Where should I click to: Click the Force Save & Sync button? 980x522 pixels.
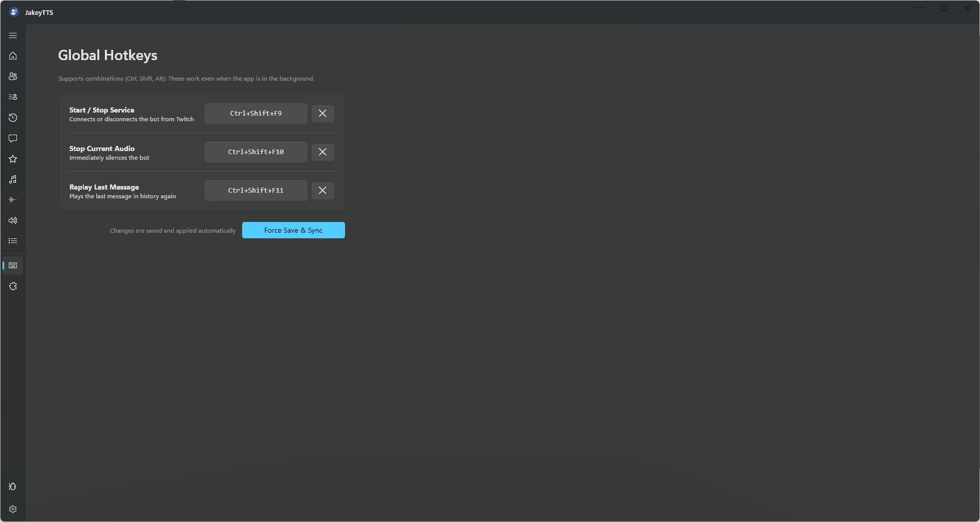pos(294,230)
